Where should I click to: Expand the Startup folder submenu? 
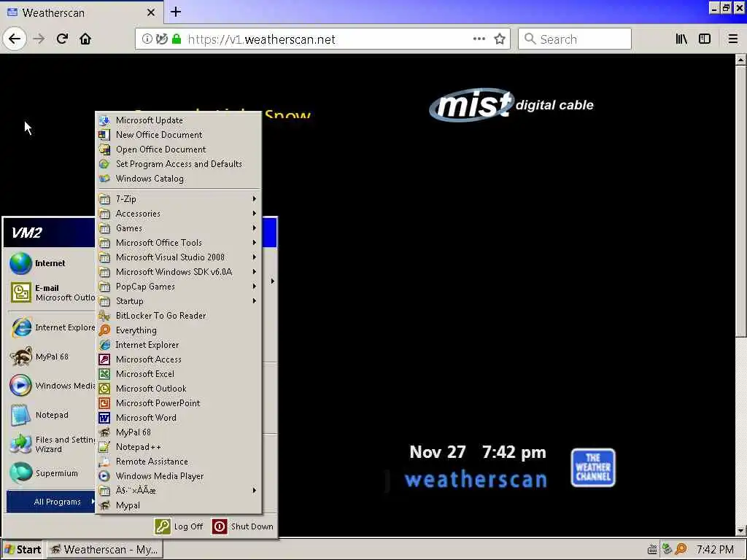[178, 301]
